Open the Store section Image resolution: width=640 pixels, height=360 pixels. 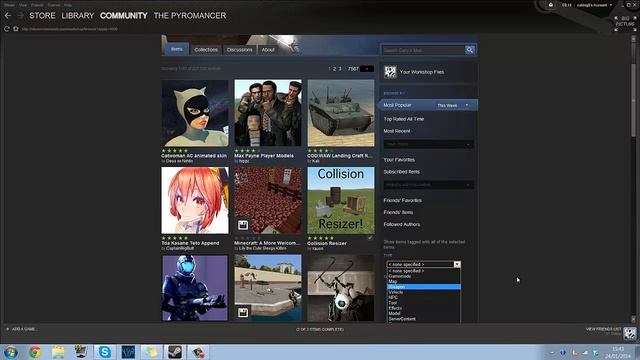pyautogui.click(x=42, y=16)
